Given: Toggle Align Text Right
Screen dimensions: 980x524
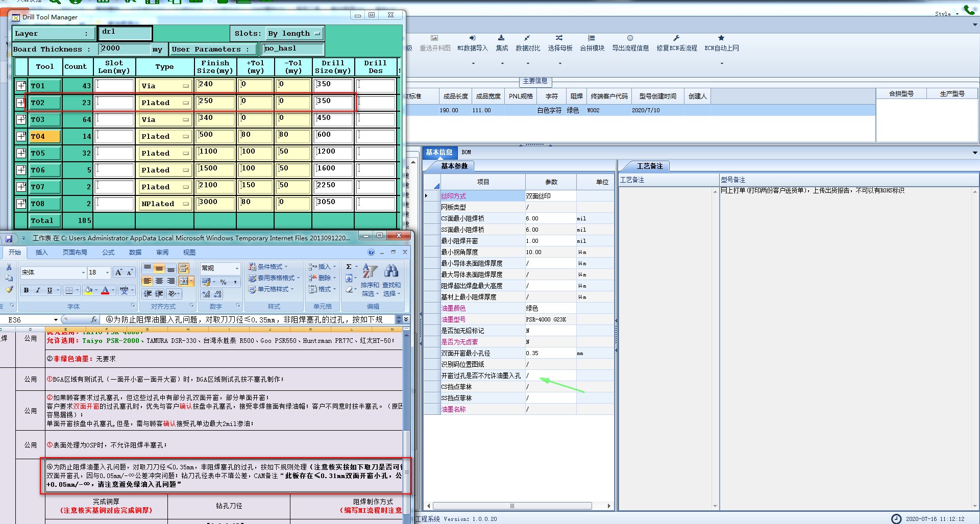Looking at the screenshot, I should [x=171, y=281].
